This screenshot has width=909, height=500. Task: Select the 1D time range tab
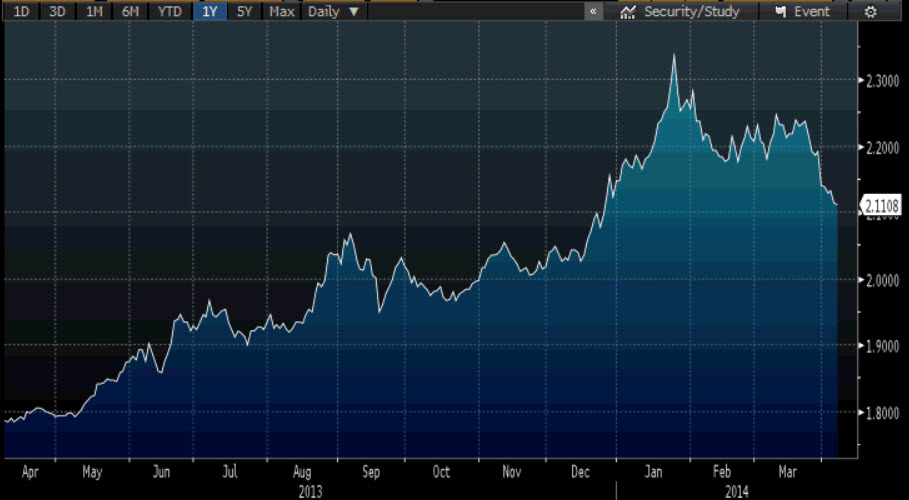tap(21, 12)
